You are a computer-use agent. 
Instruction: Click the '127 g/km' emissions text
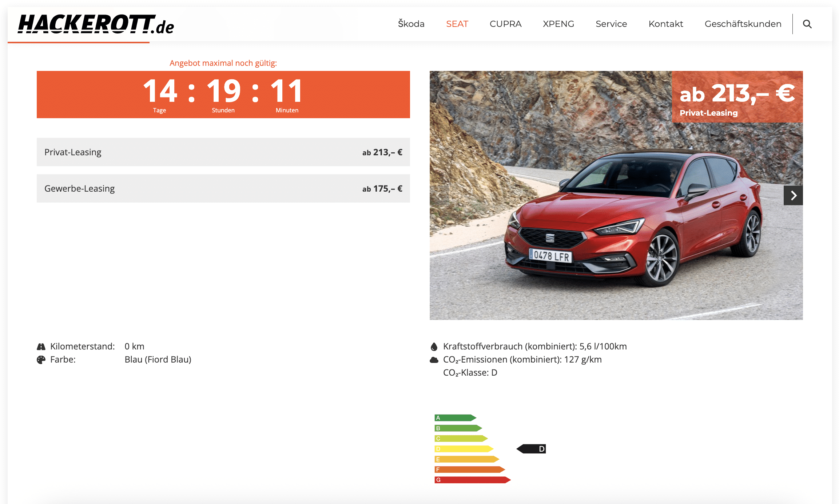pyautogui.click(x=583, y=360)
